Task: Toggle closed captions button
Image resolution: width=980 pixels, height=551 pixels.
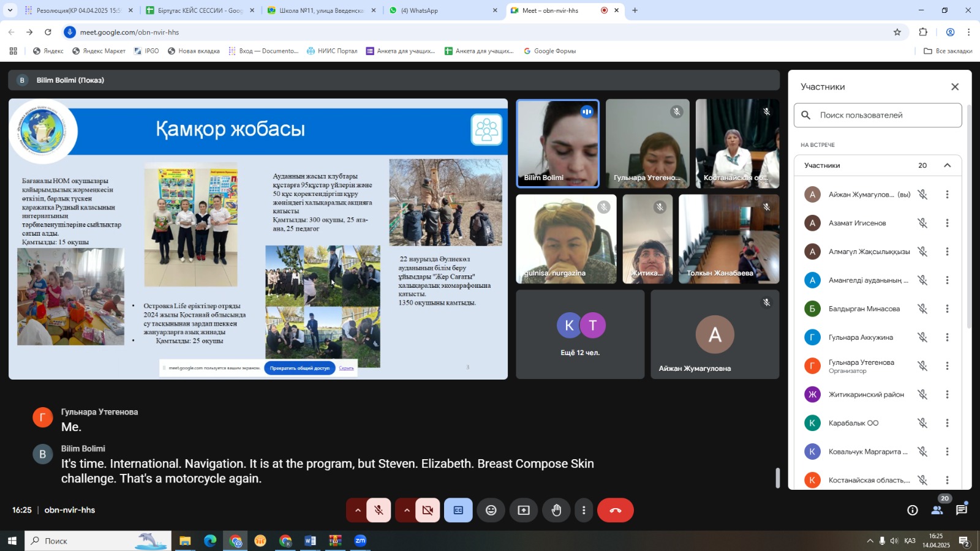Action: pos(458,510)
